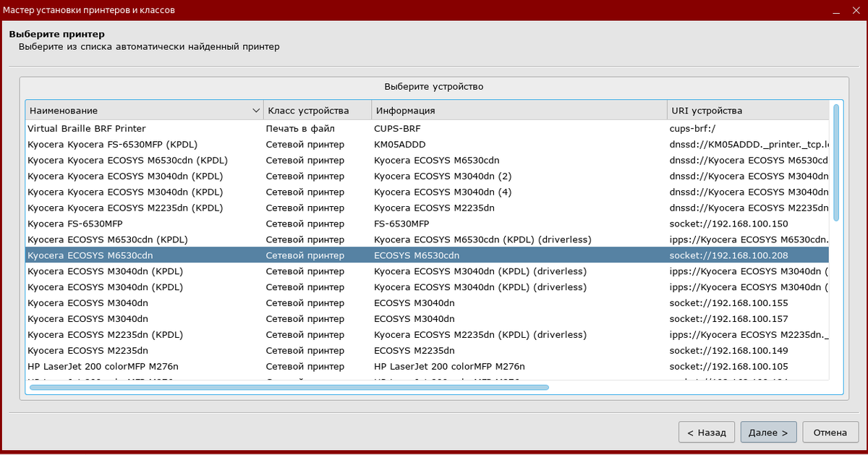Click the M6530cdn (KPDL) (driverless) info cell
The width and height of the screenshot is (868, 455).
point(482,239)
